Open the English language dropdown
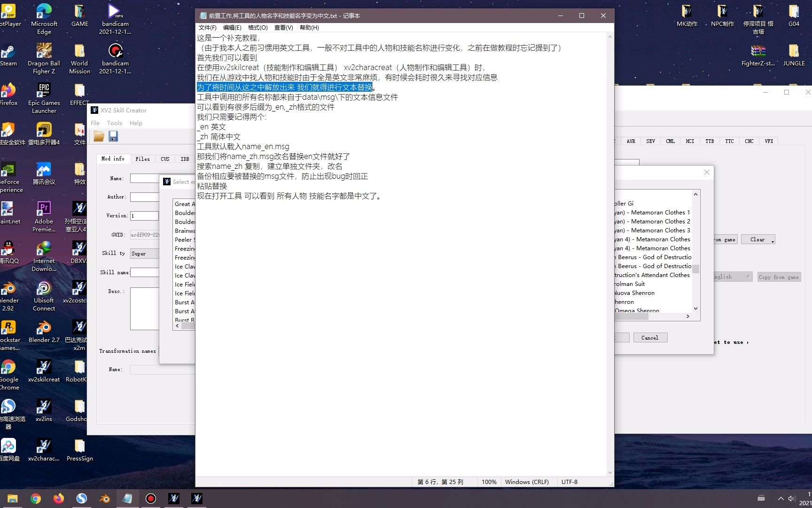812x508 pixels. click(x=749, y=277)
